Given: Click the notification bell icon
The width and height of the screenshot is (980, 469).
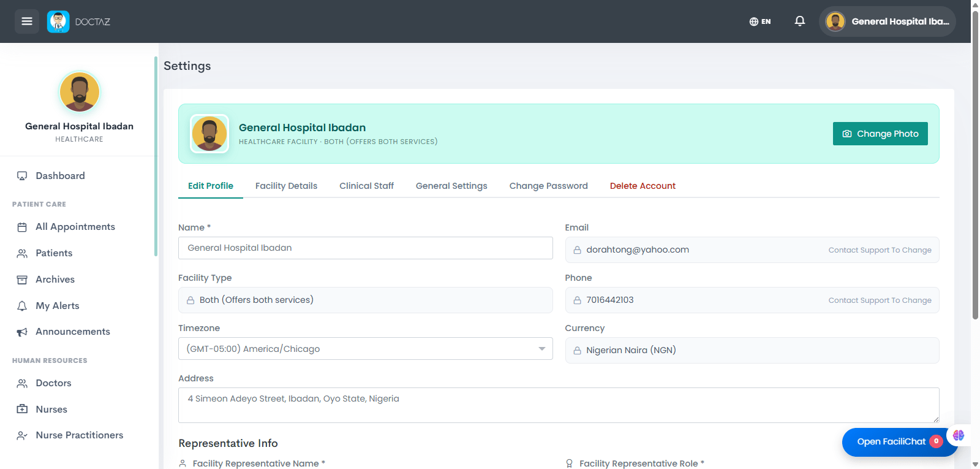Looking at the screenshot, I should click(x=799, y=21).
